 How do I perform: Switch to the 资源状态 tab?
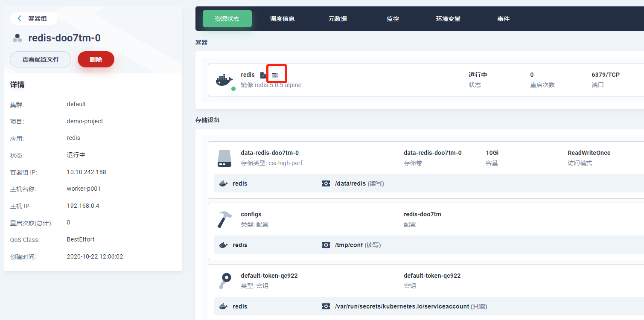227,19
